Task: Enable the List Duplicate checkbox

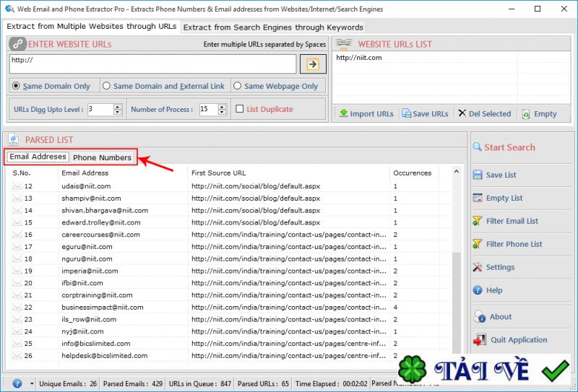Action: (241, 109)
